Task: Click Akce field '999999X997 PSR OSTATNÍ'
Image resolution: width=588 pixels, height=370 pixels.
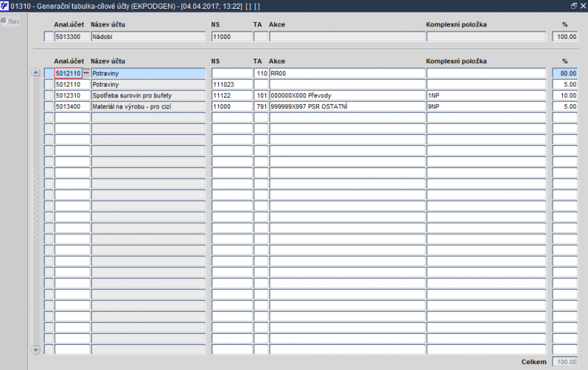Action: pyautogui.click(x=347, y=106)
